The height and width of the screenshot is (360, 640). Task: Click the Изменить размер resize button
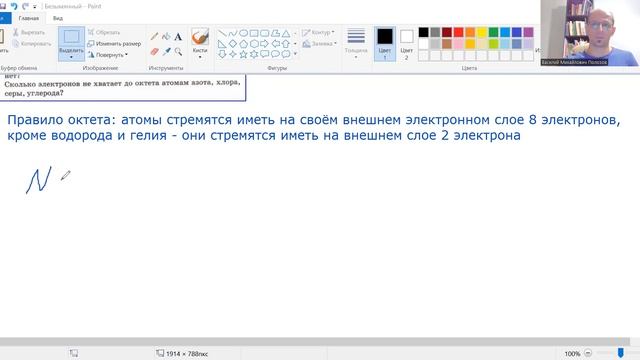coord(114,43)
